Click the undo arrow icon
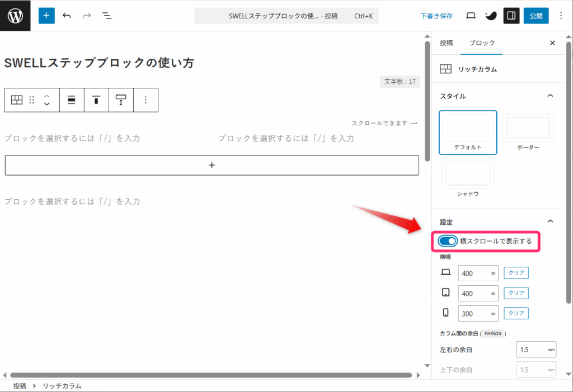573x392 pixels. click(x=67, y=16)
